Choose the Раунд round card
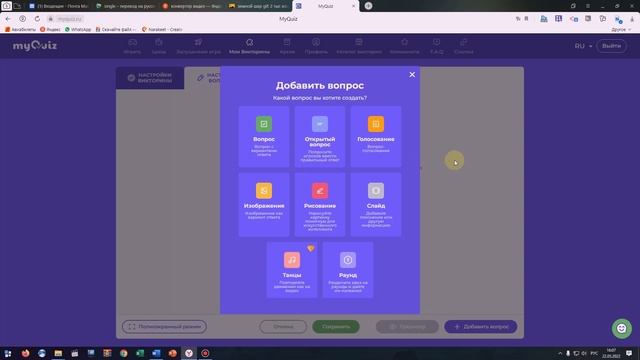Screen dimensions: 640x360 click(348, 270)
